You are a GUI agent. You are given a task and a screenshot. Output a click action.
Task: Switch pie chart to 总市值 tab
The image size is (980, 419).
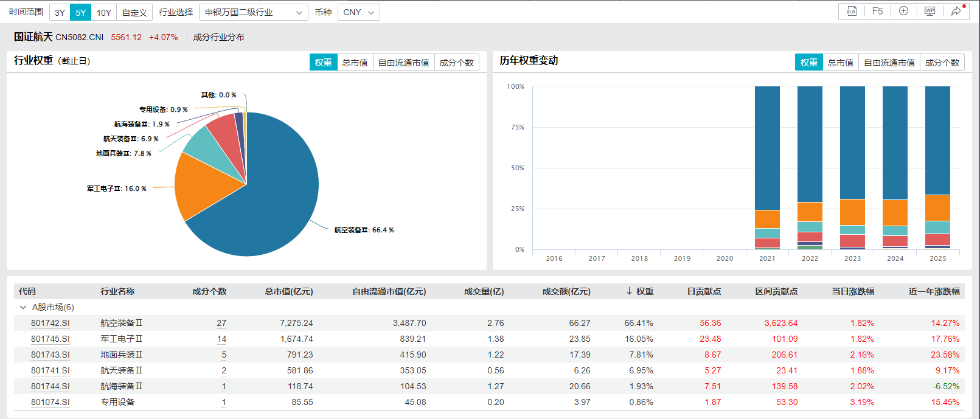click(x=355, y=63)
